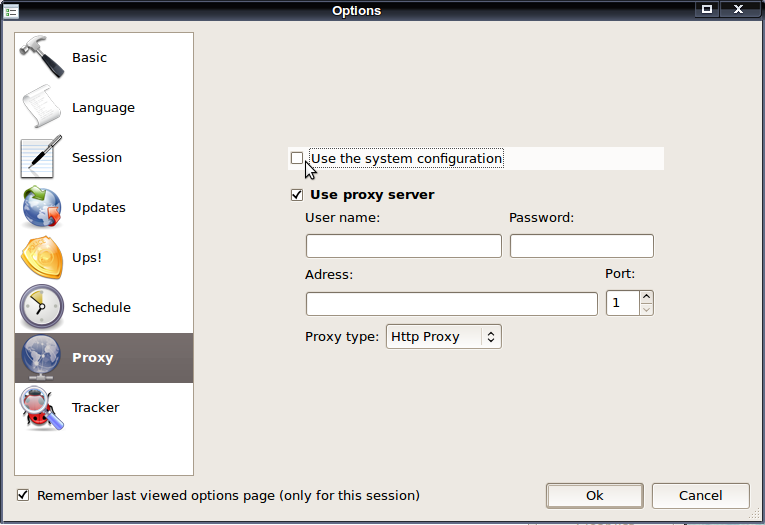Uncheck Use proxy server checkbox
765x525 pixels.
297,195
